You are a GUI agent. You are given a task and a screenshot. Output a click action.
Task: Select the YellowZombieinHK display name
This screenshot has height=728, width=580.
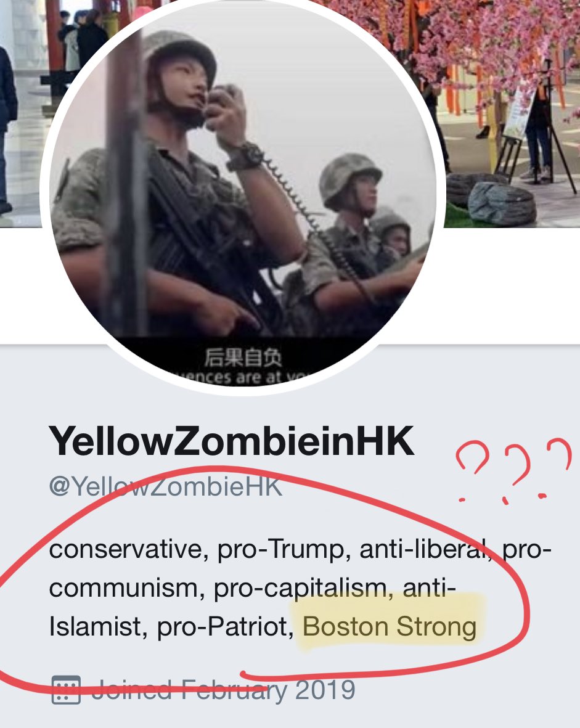(x=231, y=441)
